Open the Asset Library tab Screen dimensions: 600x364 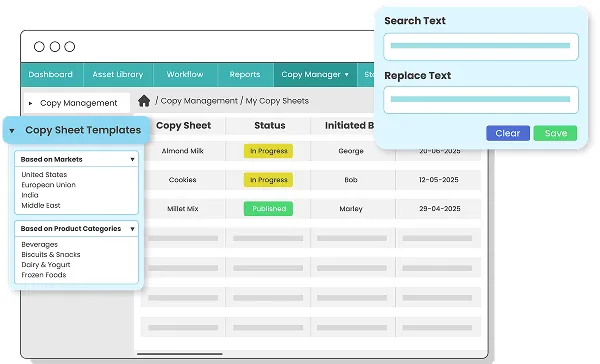[118, 74]
